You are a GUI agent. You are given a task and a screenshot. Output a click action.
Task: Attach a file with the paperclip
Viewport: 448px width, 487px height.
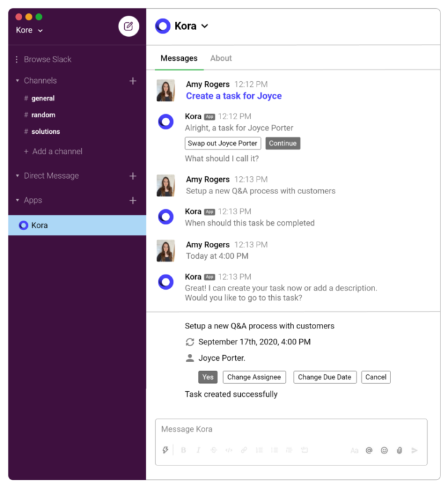pos(399,450)
